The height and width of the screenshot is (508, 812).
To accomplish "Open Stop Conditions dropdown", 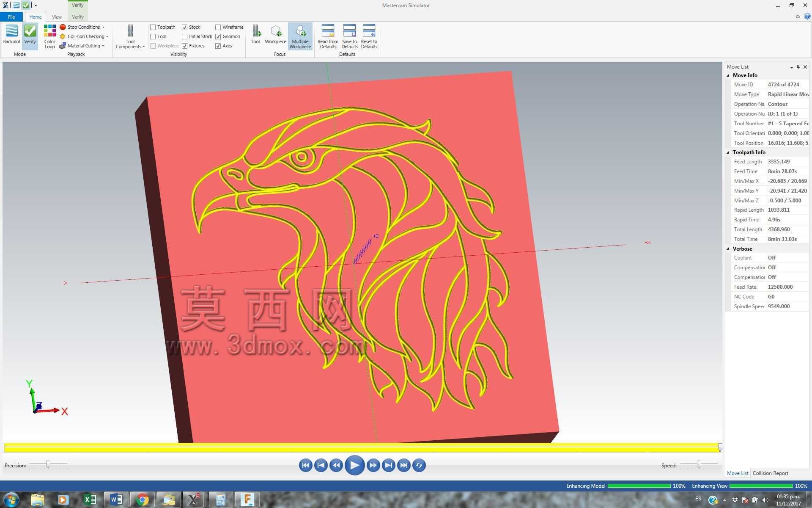I will (82, 27).
